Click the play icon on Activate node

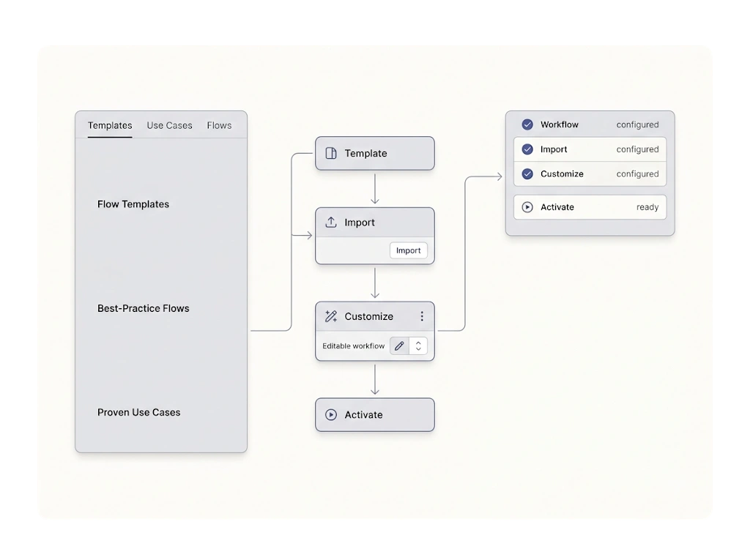[331, 414]
